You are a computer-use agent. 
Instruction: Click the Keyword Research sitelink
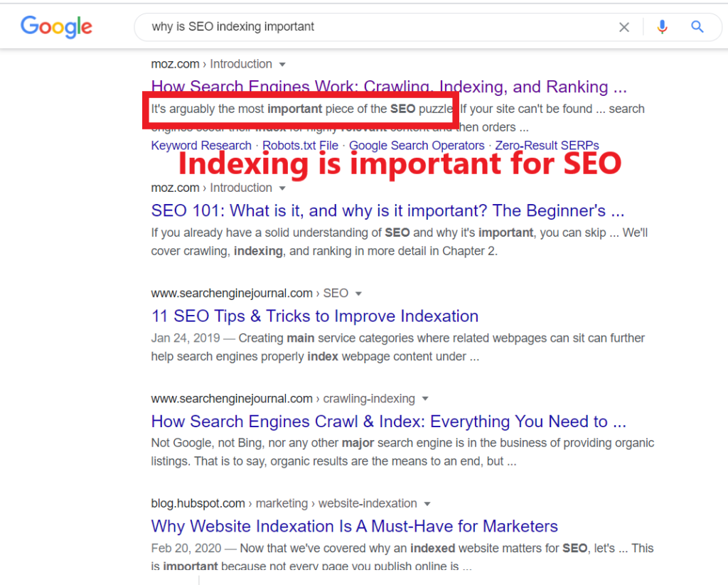(200, 145)
